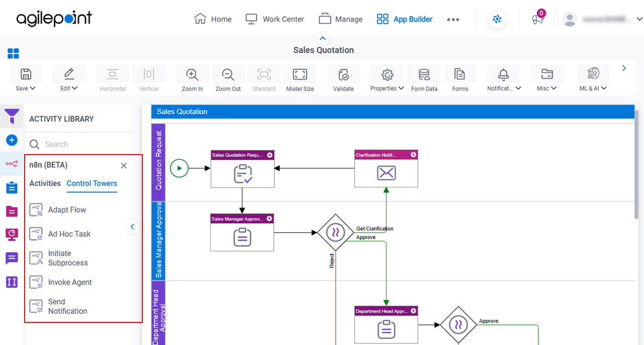Click the Zoom In magnifier
Viewport: 644px width, 345px height.
(x=192, y=74)
